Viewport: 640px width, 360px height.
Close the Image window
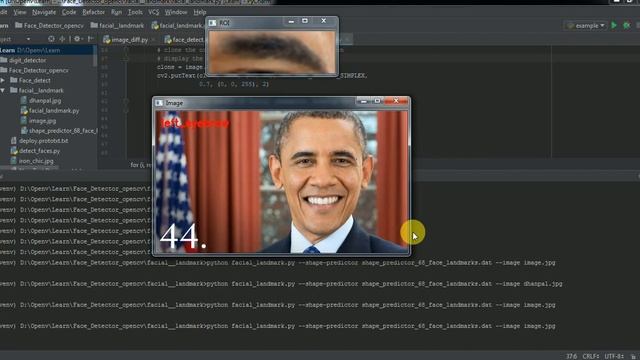[x=396, y=101]
